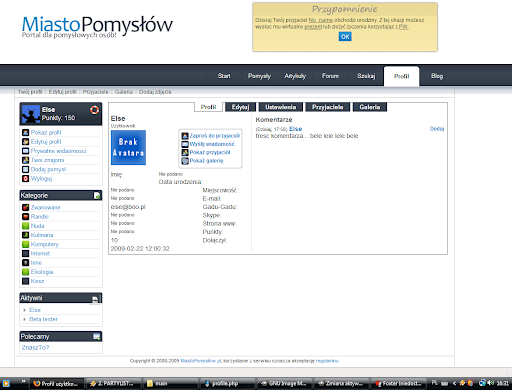Click the Brak Avatara image
The image size is (512, 390).
point(128,147)
